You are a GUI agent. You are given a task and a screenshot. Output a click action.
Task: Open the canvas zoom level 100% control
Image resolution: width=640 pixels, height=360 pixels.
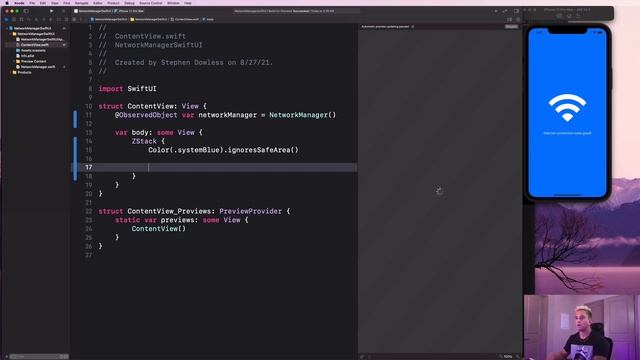pyautogui.click(x=508, y=356)
